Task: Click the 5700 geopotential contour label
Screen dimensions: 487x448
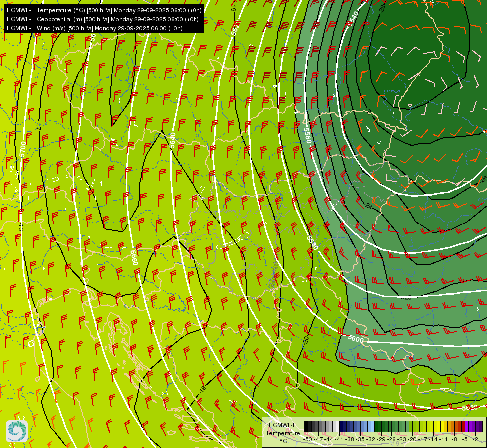Action: 23,149
